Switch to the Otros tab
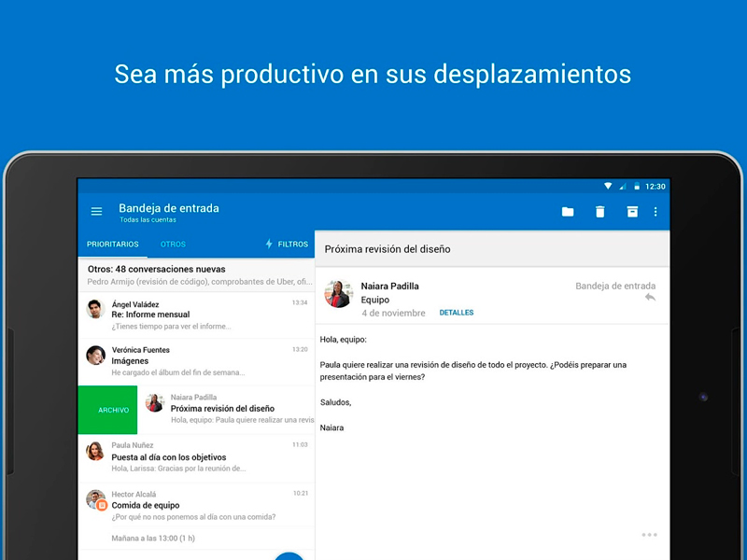 click(173, 245)
